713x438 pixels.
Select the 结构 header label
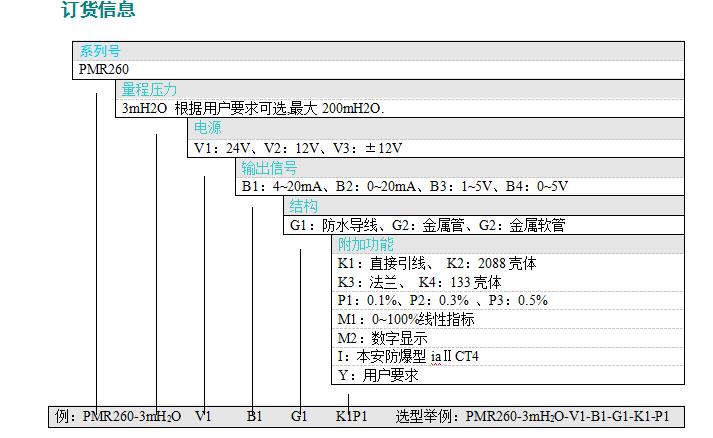point(303,206)
